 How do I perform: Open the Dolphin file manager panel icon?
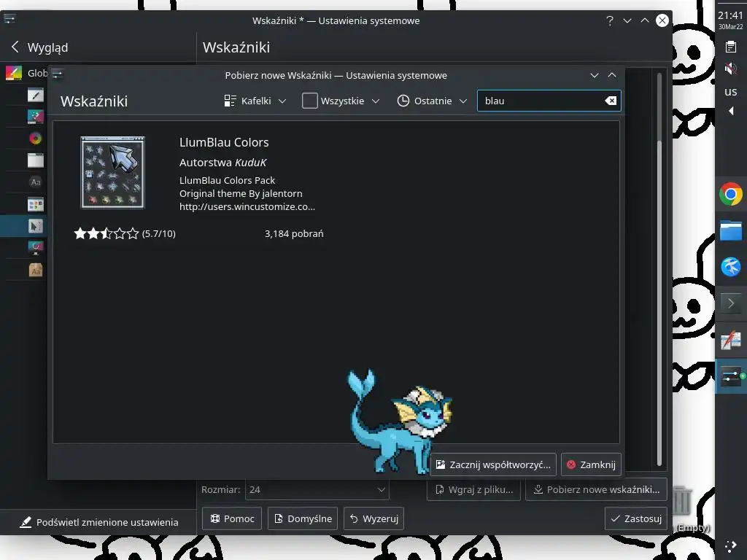click(731, 231)
